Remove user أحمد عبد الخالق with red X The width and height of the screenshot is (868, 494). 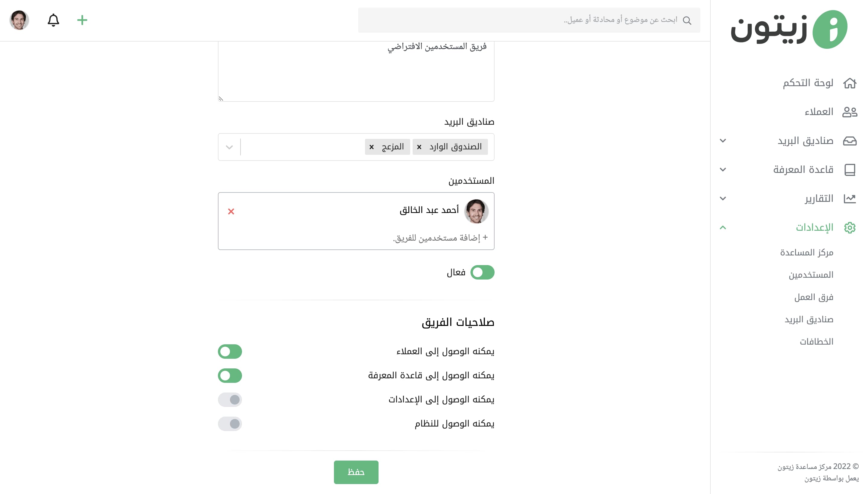[231, 211]
